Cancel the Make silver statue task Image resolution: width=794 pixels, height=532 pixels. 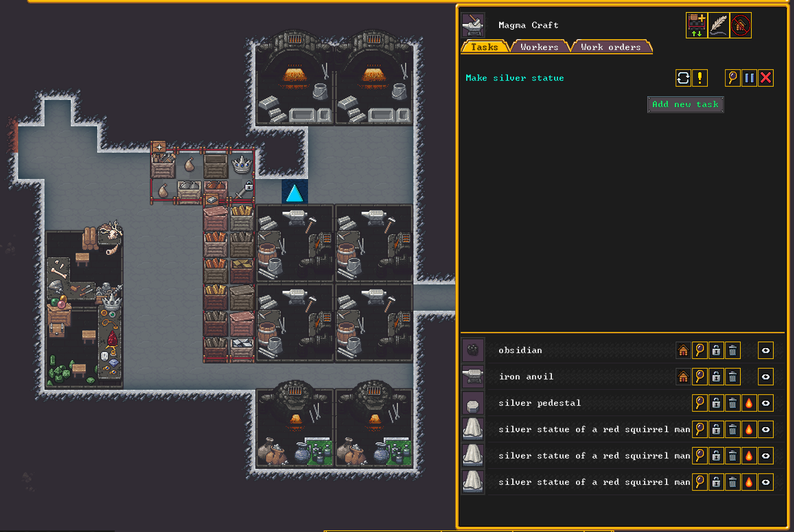click(765, 78)
